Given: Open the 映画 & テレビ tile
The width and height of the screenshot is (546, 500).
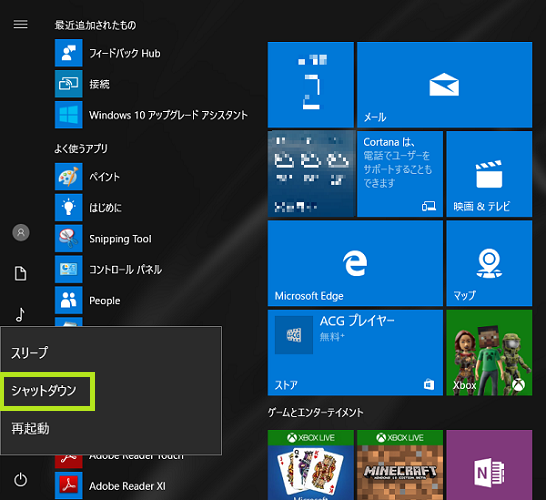Looking at the screenshot, I should [x=489, y=174].
